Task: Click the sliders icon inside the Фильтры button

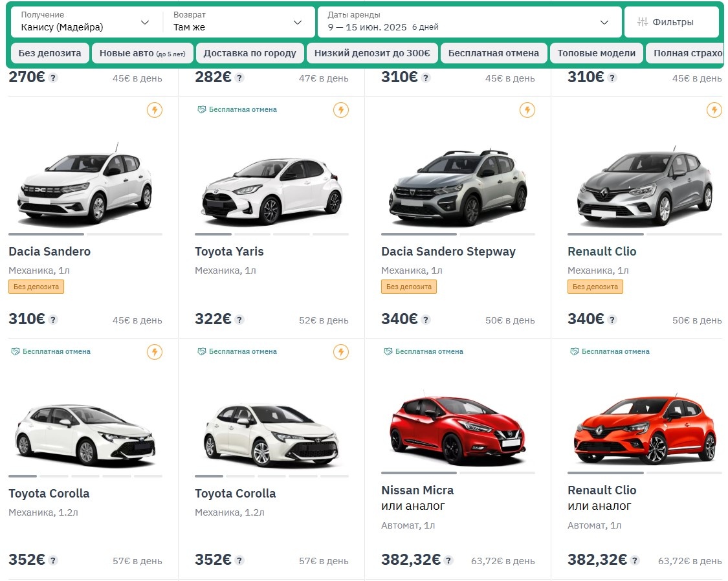Action: [x=643, y=21]
